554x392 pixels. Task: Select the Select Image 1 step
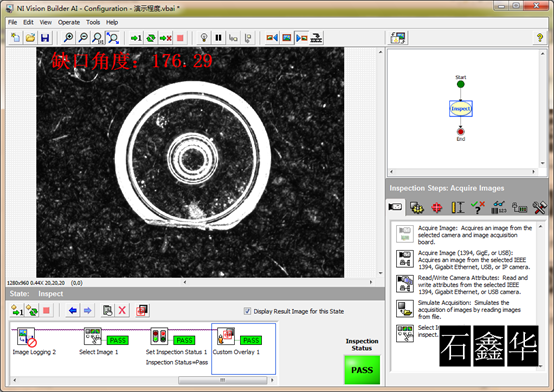point(105,341)
